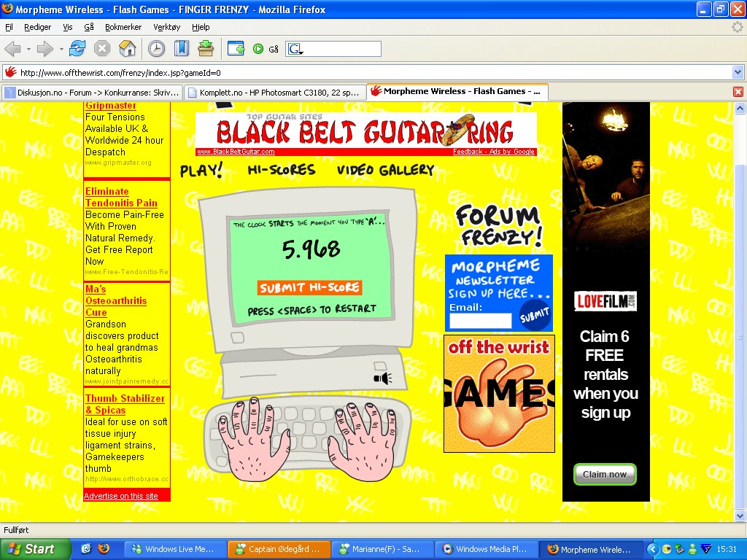Open the Rediger menu

tap(38, 27)
